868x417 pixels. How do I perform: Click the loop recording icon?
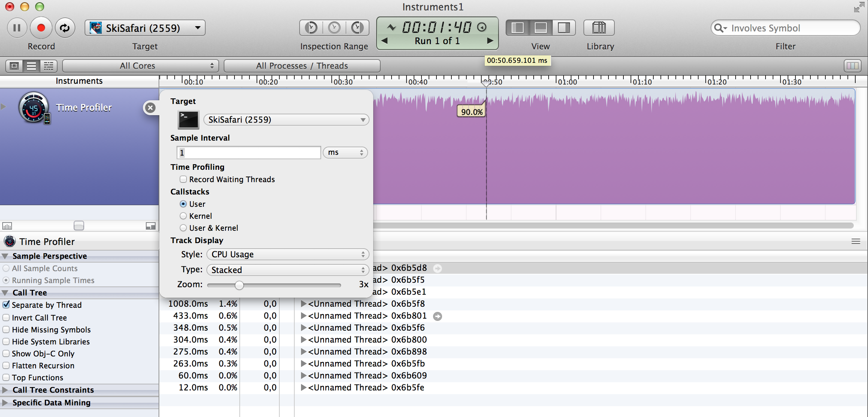[65, 28]
